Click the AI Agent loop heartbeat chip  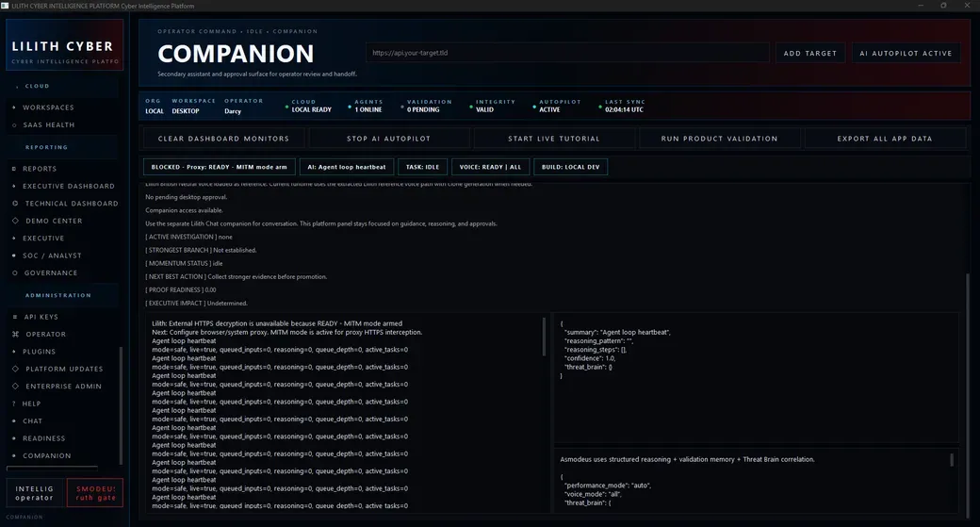tap(346, 167)
